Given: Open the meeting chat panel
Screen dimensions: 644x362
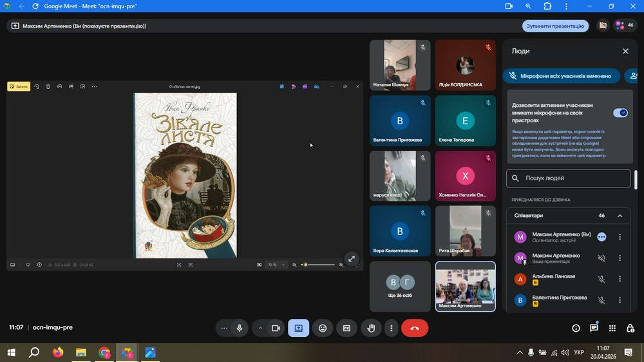Looking at the screenshot, I should pyautogui.click(x=594, y=328).
